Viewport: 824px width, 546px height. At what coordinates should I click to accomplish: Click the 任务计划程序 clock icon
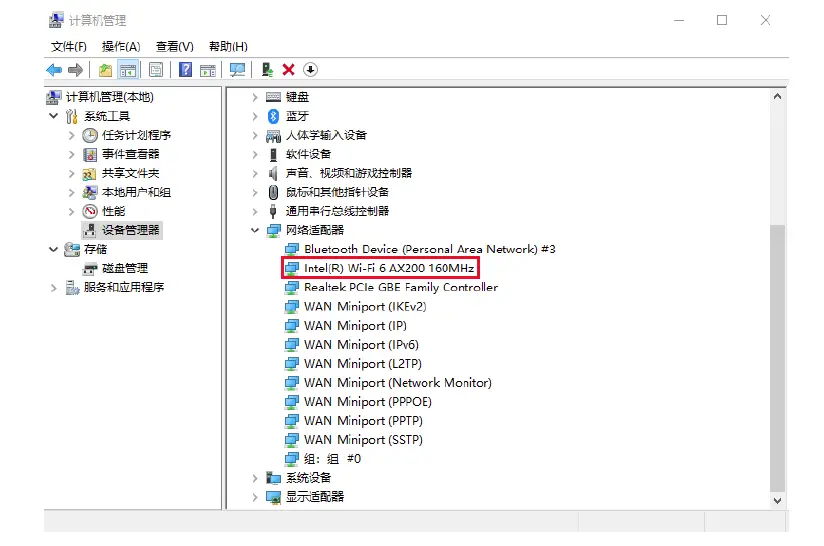(90, 136)
